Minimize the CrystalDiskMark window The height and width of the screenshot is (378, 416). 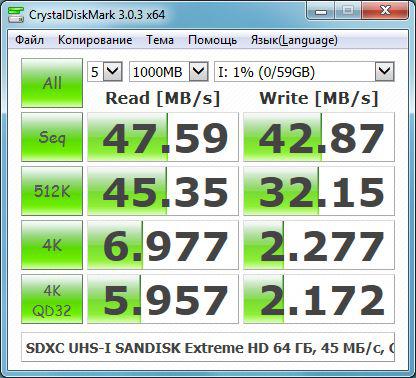321,12
